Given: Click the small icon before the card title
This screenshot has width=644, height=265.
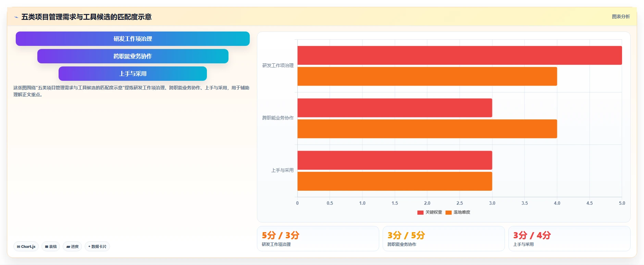Looking at the screenshot, I should pyautogui.click(x=16, y=17).
